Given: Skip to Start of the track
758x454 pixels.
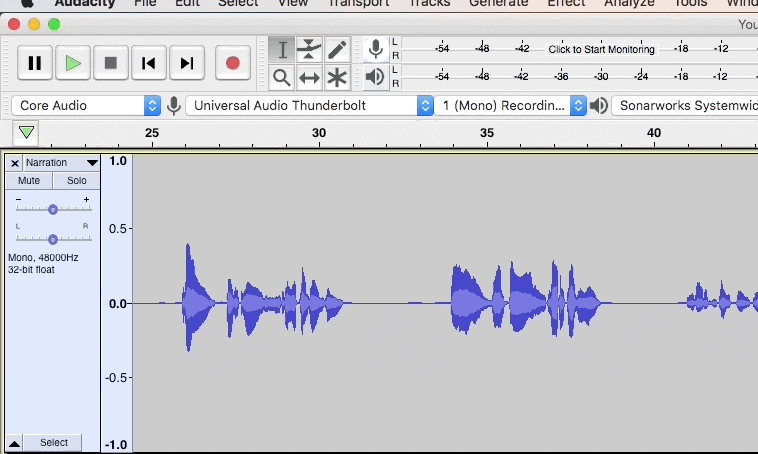Looking at the screenshot, I should point(148,63).
